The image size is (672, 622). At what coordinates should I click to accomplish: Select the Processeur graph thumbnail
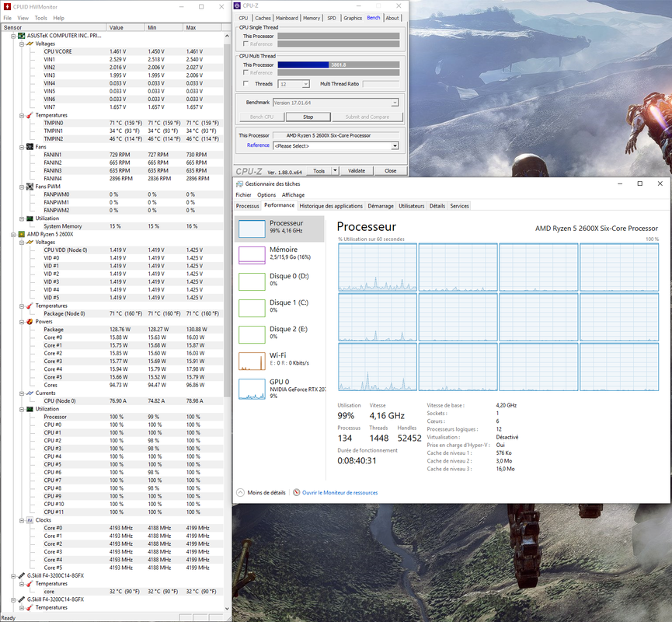click(x=252, y=229)
